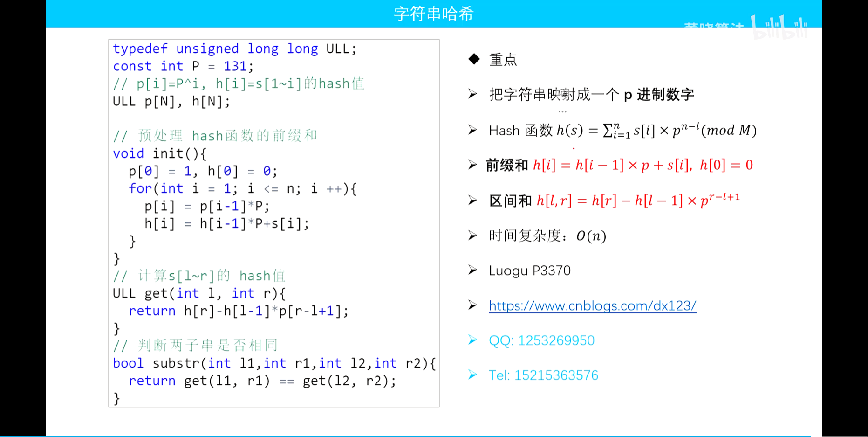
Task: Click the void init(){ code line
Action: 159,153
